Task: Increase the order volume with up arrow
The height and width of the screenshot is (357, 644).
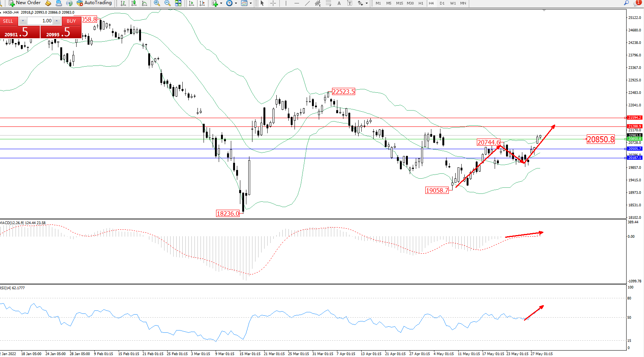Action: (56, 21)
